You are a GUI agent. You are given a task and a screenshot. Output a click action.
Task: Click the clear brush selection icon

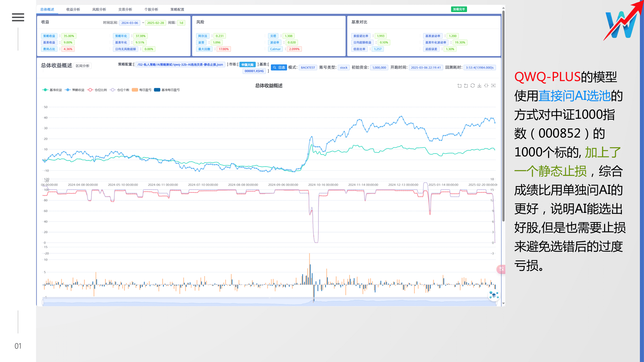pyautogui.click(x=493, y=86)
